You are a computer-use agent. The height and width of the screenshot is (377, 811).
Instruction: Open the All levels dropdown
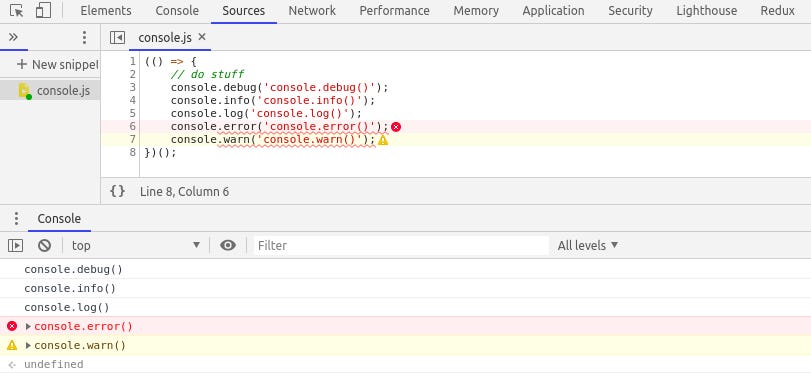(588, 245)
